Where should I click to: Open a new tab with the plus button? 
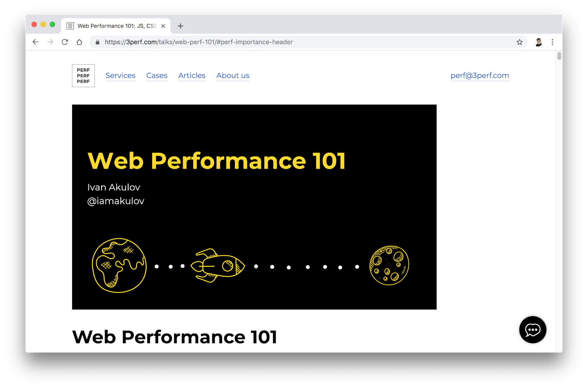180,26
